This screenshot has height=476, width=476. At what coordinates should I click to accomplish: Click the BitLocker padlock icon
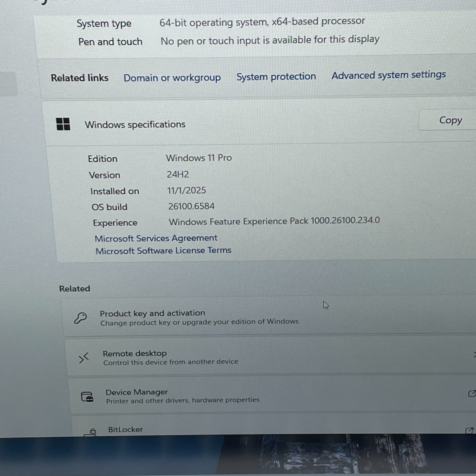coord(91,432)
